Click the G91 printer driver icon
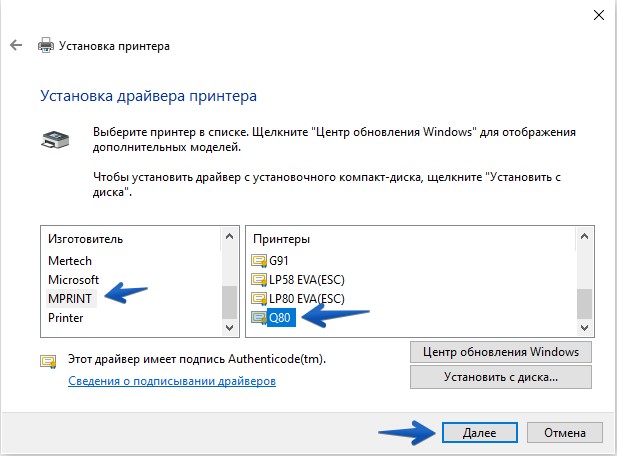The image size is (617, 456). click(259, 260)
